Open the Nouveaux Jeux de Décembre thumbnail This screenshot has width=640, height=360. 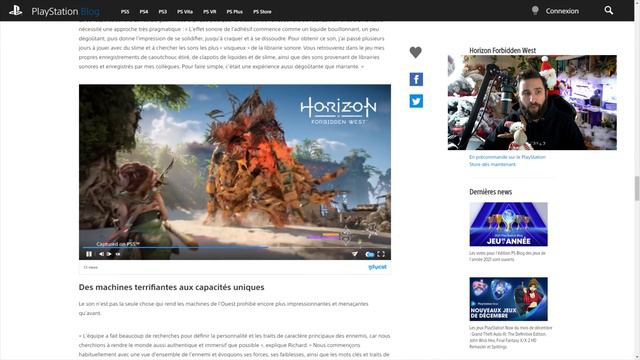point(509,299)
